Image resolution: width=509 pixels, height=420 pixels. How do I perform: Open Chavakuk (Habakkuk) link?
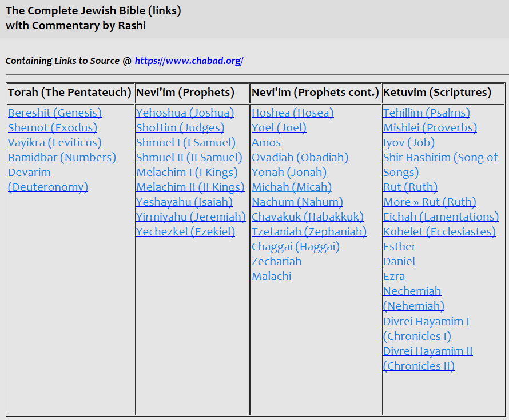click(308, 217)
